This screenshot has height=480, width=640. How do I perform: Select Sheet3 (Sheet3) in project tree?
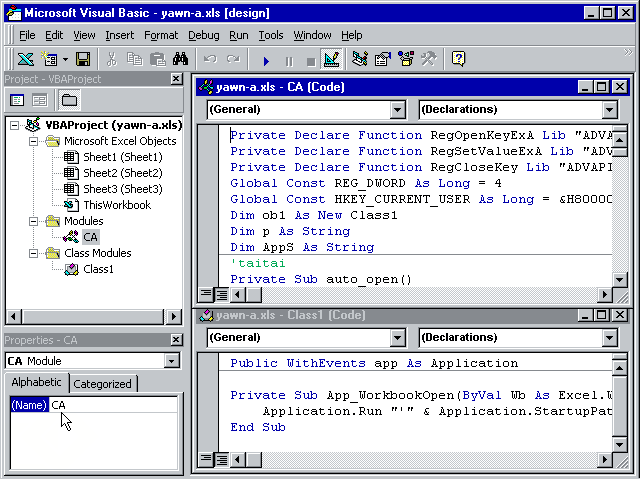point(122,189)
